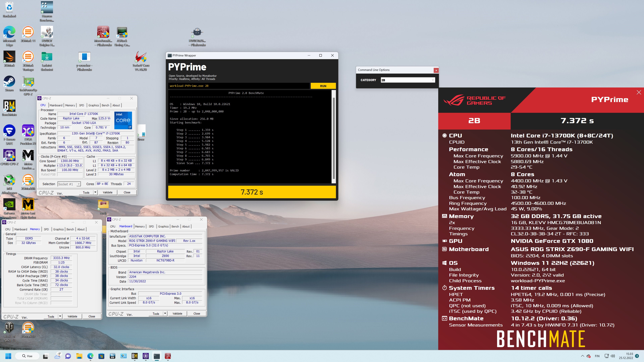The image size is (644, 362).
Task: Open MemTweakIt shortcut on desktop
Action: [x=103, y=36]
